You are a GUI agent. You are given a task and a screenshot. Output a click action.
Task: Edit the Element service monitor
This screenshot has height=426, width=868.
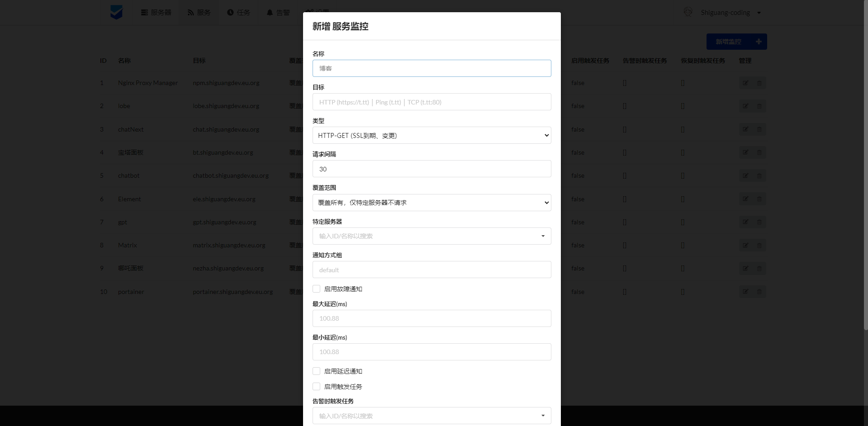745,199
